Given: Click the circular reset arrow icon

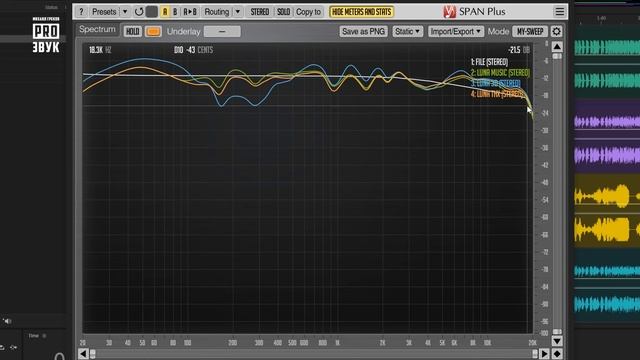Looking at the screenshot, I should tap(139, 12).
